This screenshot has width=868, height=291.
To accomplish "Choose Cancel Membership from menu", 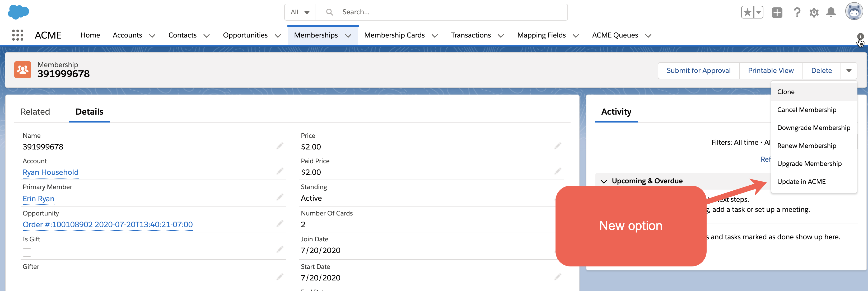I will point(806,110).
